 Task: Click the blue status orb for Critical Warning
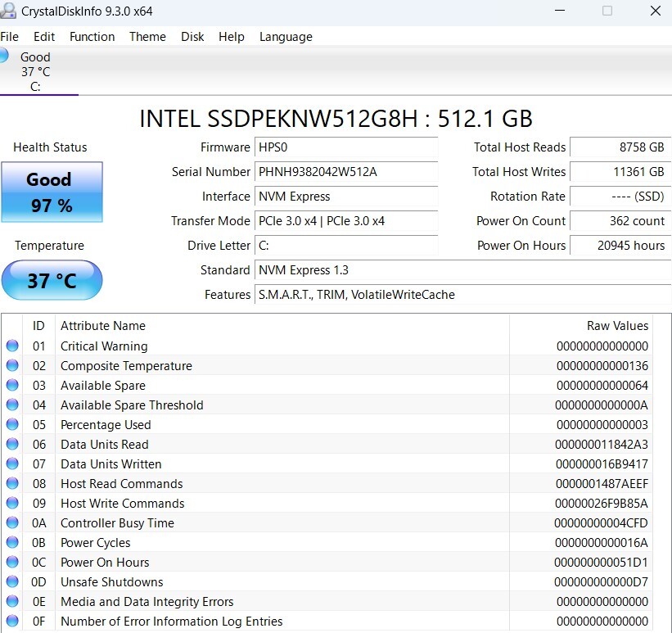(12, 346)
